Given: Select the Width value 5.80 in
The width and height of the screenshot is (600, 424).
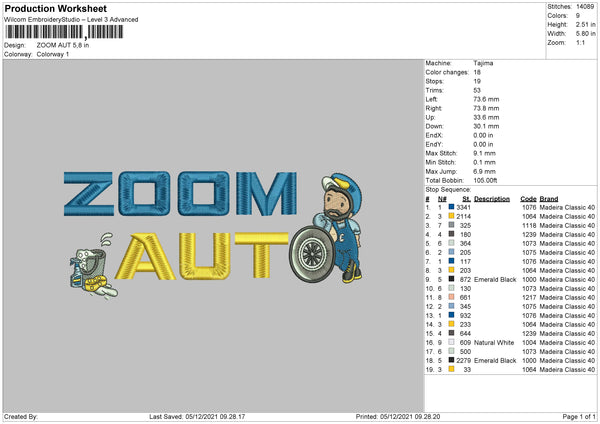Looking at the screenshot, I should point(585,34).
